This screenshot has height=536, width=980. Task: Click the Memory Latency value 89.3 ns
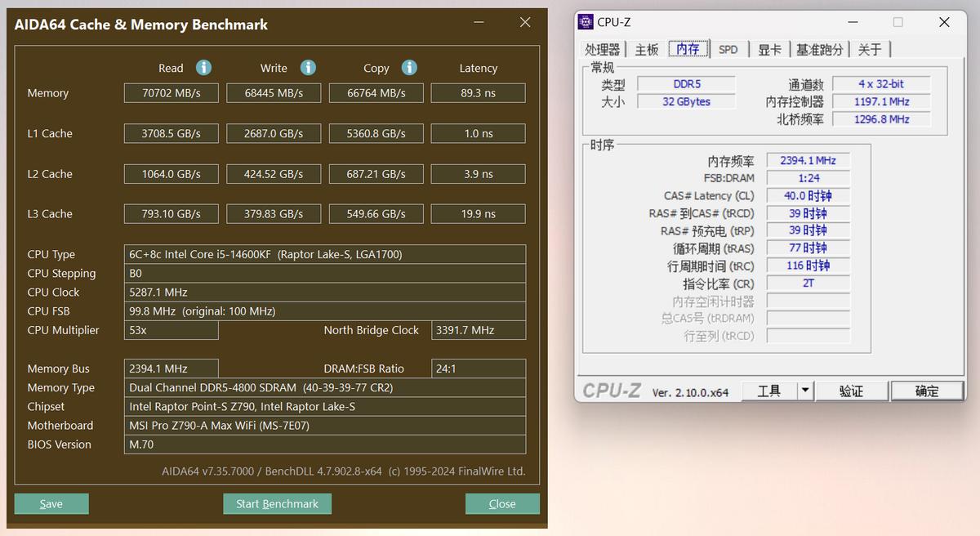point(479,93)
